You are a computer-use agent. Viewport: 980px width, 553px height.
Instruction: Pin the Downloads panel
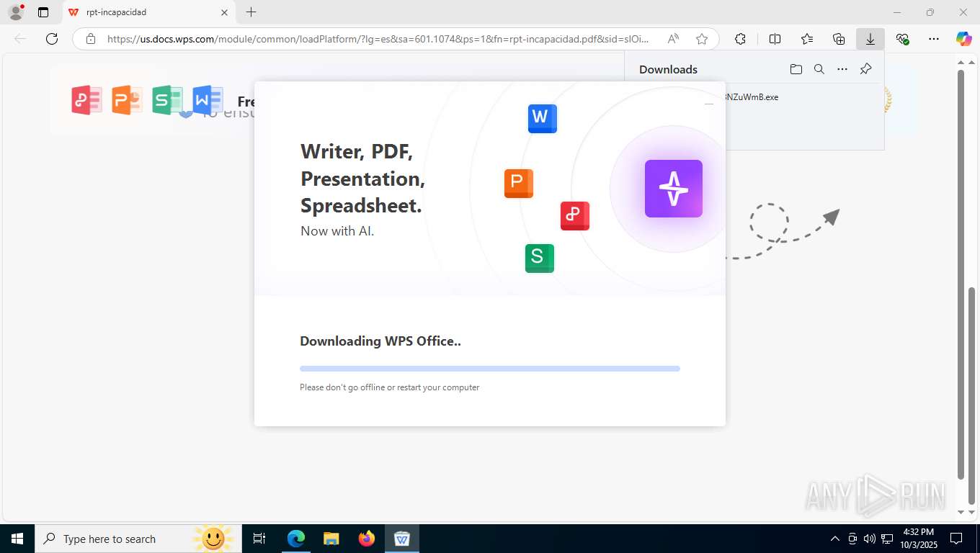[x=865, y=69]
